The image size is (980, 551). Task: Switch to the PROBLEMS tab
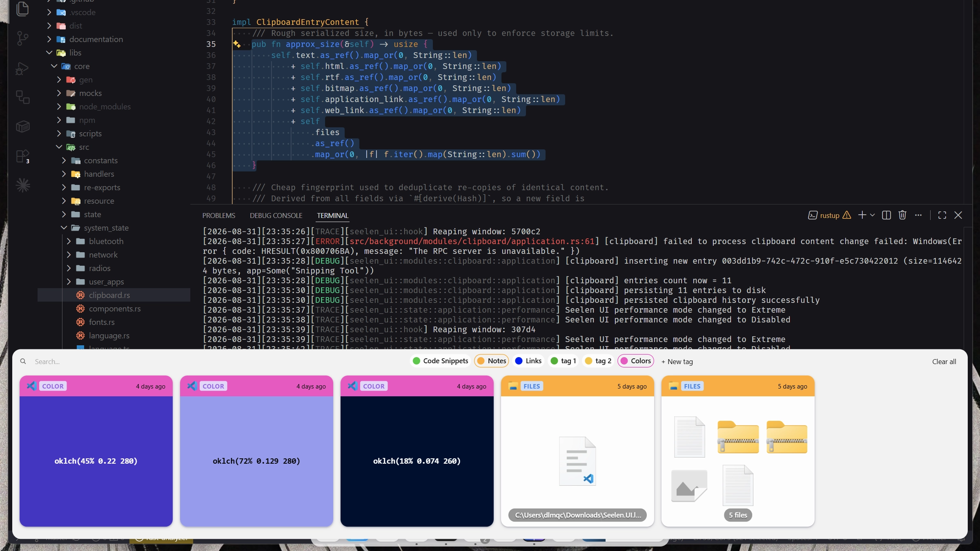(218, 216)
